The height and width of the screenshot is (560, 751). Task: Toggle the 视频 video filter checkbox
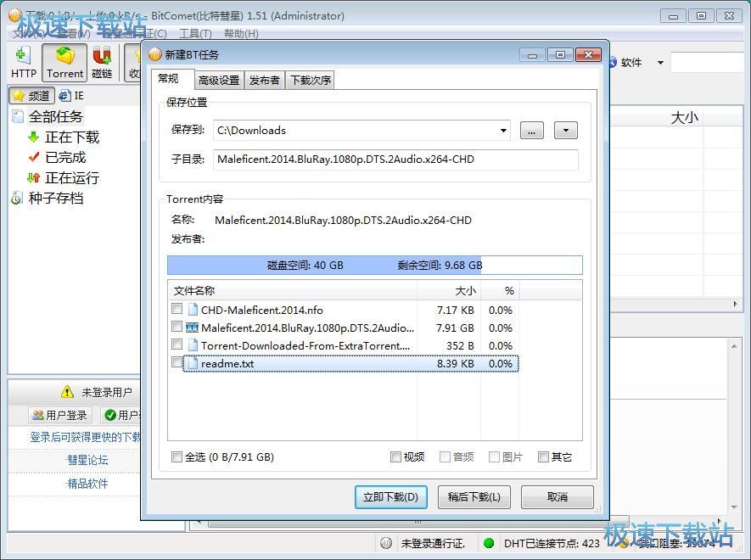(x=395, y=457)
